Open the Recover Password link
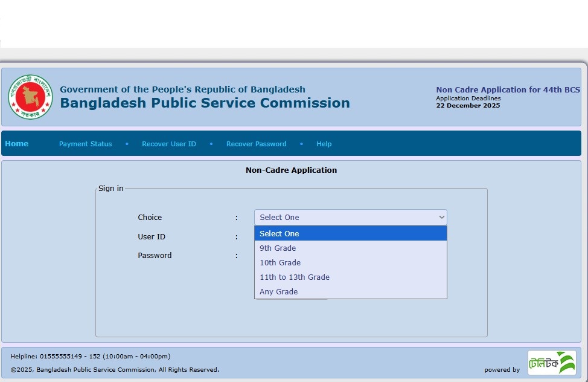Screen dimensions: 588x382 256,144
